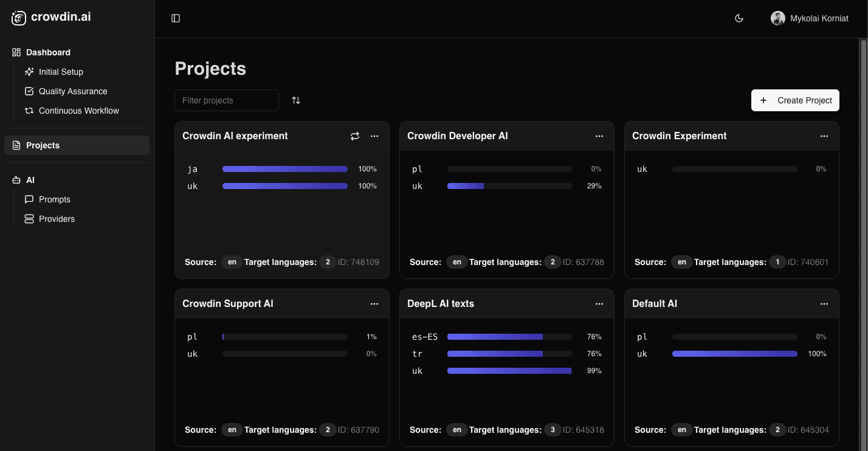This screenshot has height=451, width=868.
Task: Open the three-dot menu on DeepL AI texts
Action: point(599,303)
